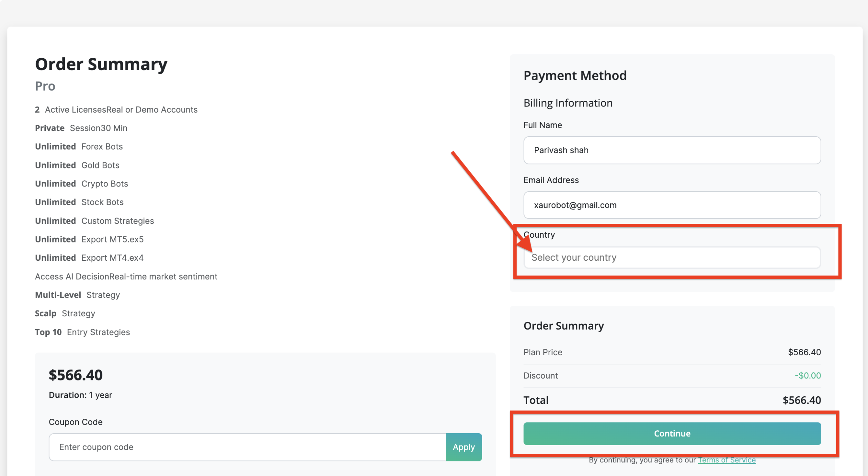This screenshot has height=476, width=868.
Task: Click the Discount -$0.00 amount
Action: pyautogui.click(x=808, y=376)
